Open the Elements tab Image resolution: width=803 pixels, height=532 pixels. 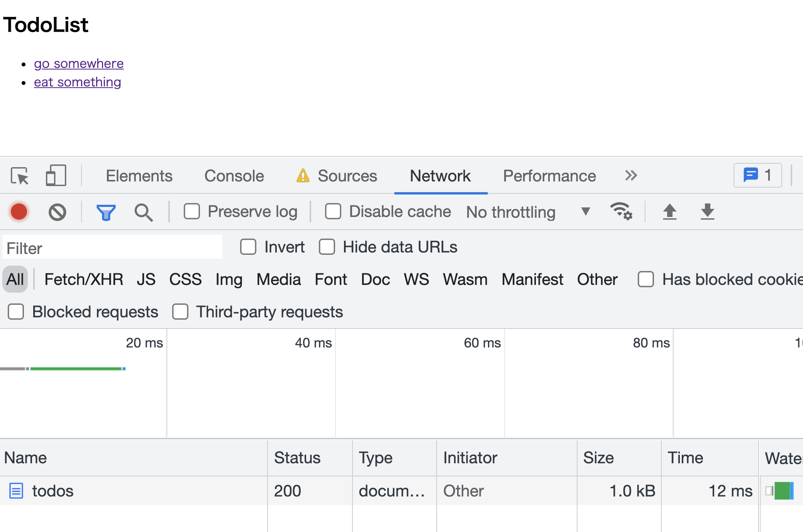coord(139,176)
